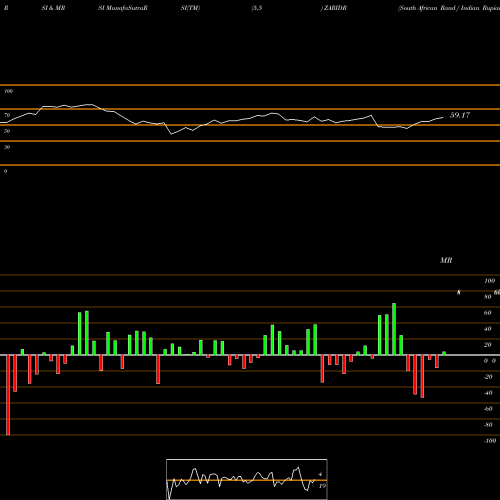Click the 100 label on RSI axis
This screenshot has height=500, width=500.
tap(8, 91)
